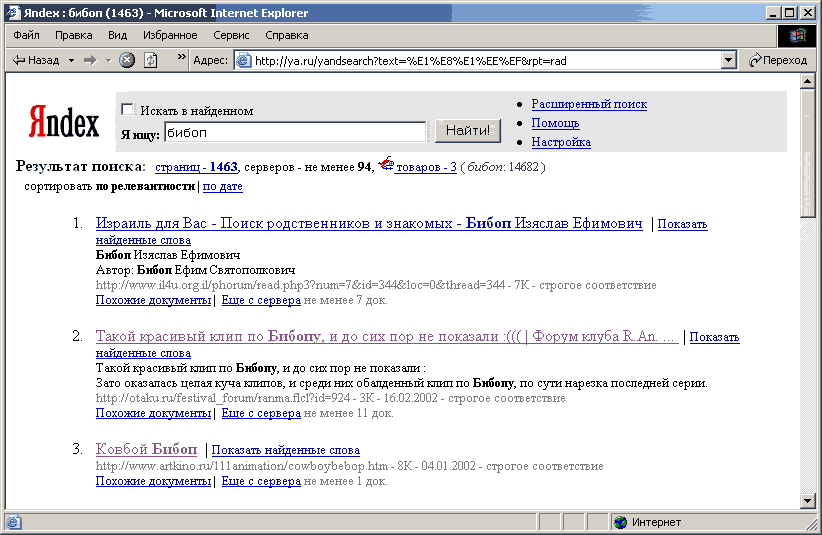Click the text Бибоп Изяслав Ефимович snippet
Image resolution: width=822 pixels, height=535 pixels.
(168, 255)
